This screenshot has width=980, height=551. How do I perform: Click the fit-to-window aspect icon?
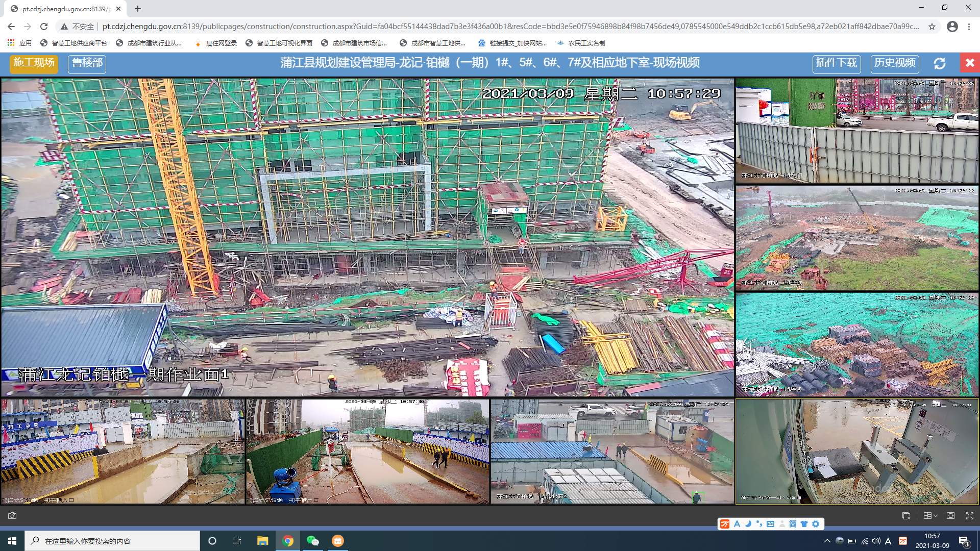click(x=950, y=516)
